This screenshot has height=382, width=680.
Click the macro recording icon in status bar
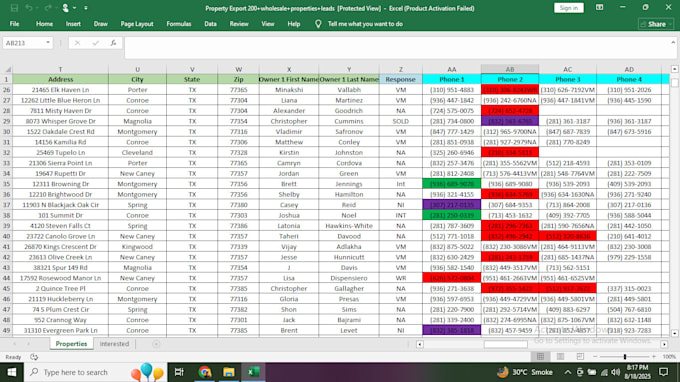tap(34, 357)
